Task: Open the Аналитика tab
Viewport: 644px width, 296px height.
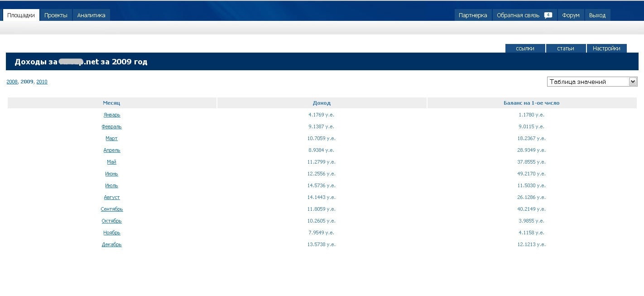Action: click(x=91, y=15)
